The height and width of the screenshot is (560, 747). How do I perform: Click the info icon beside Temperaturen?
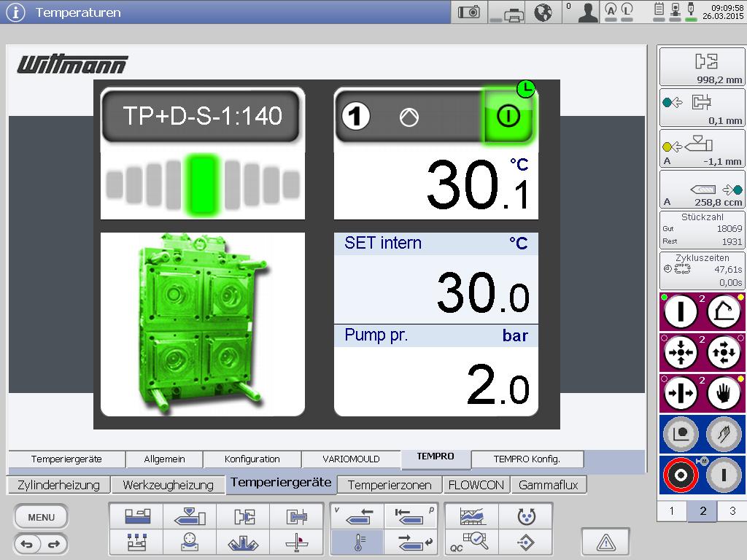(x=15, y=12)
